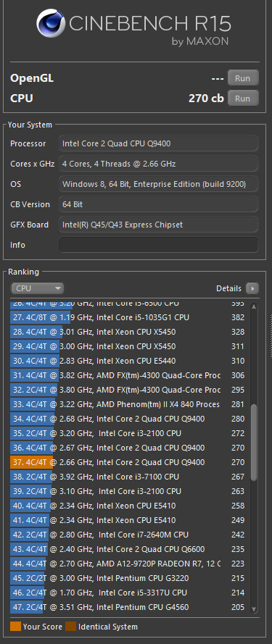Select rank 39 Core i3-2100 3.10 GHz row
The width and height of the screenshot is (272, 644).
pos(129,491)
